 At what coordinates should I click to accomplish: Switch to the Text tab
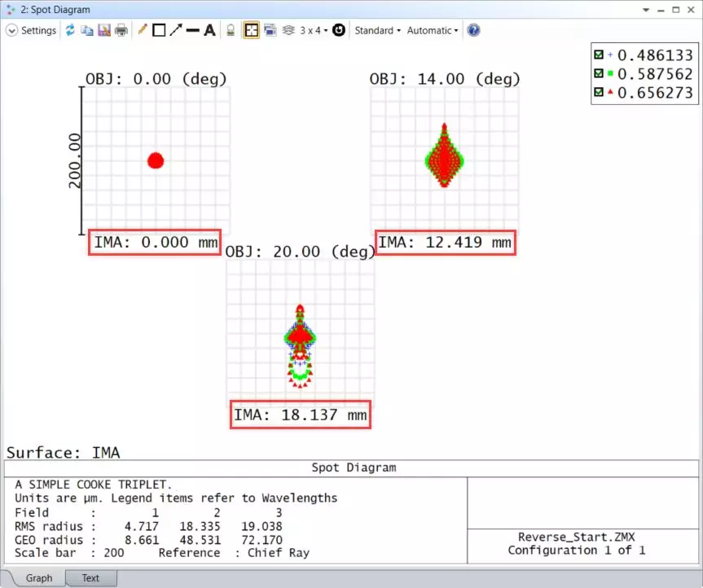click(90, 578)
